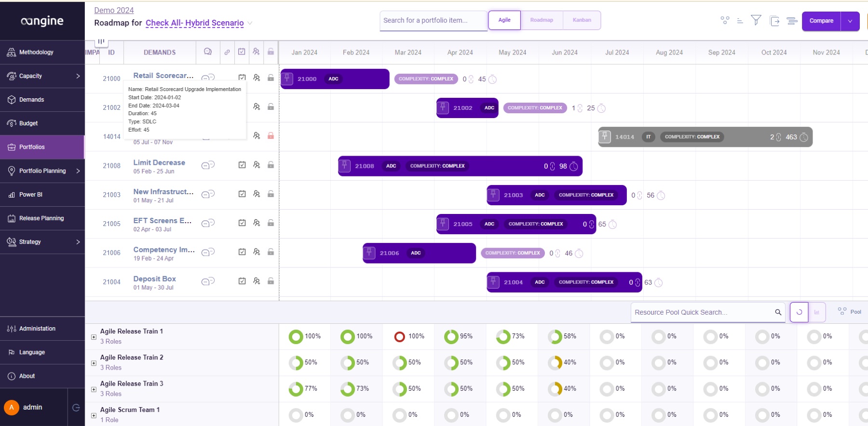The height and width of the screenshot is (426, 868).
Task: Click the calendar-check icon on row 21005
Action: 242,223
